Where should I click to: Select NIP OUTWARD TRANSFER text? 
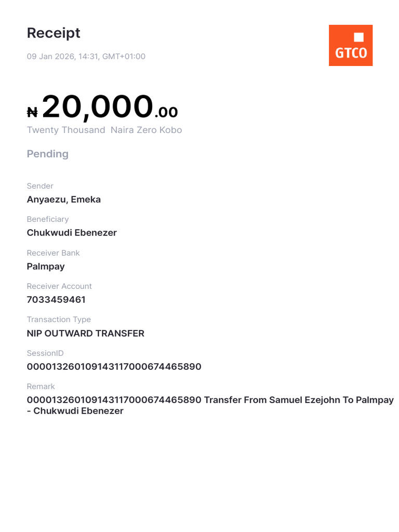click(86, 334)
